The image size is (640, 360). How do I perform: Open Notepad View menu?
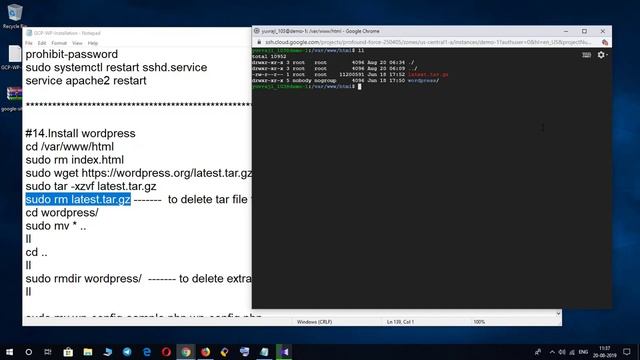coord(77,43)
